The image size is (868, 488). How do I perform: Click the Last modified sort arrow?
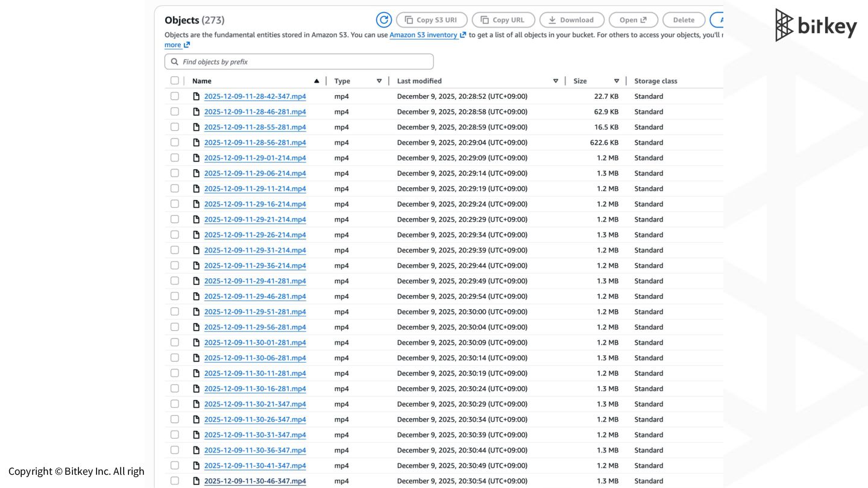point(556,81)
